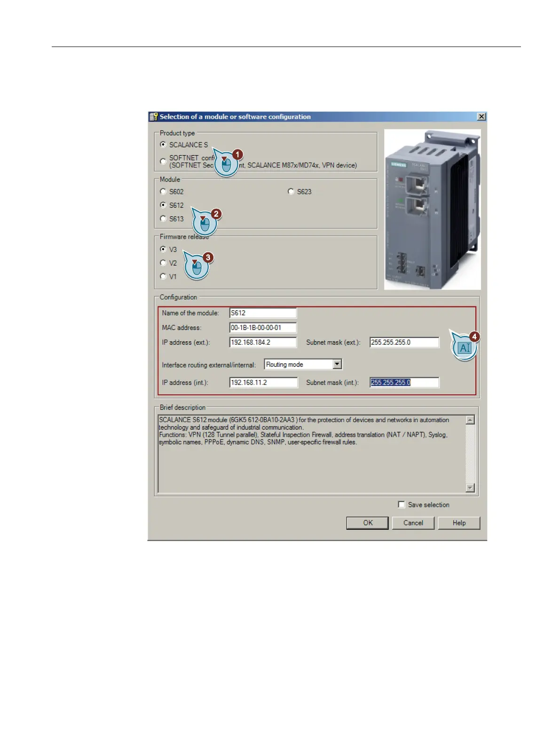560x746 pixels.
Task: Choose module S623
Action: click(291, 191)
